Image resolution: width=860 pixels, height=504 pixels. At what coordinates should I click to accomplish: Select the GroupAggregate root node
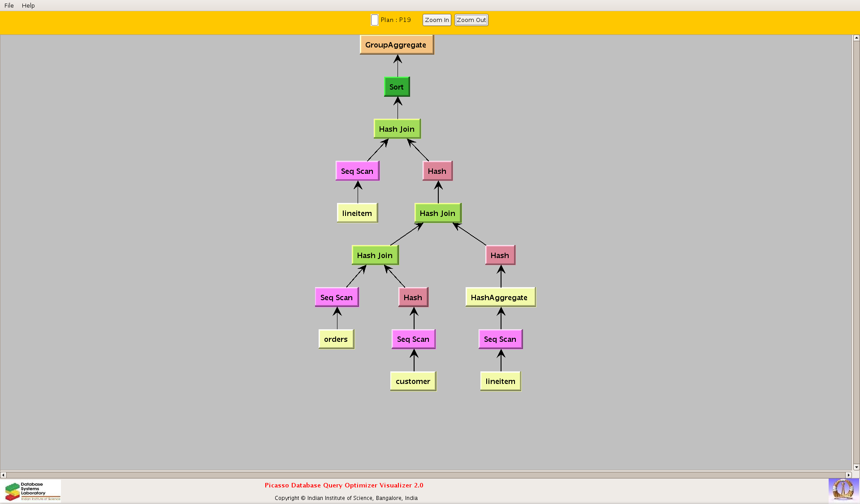click(396, 45)
